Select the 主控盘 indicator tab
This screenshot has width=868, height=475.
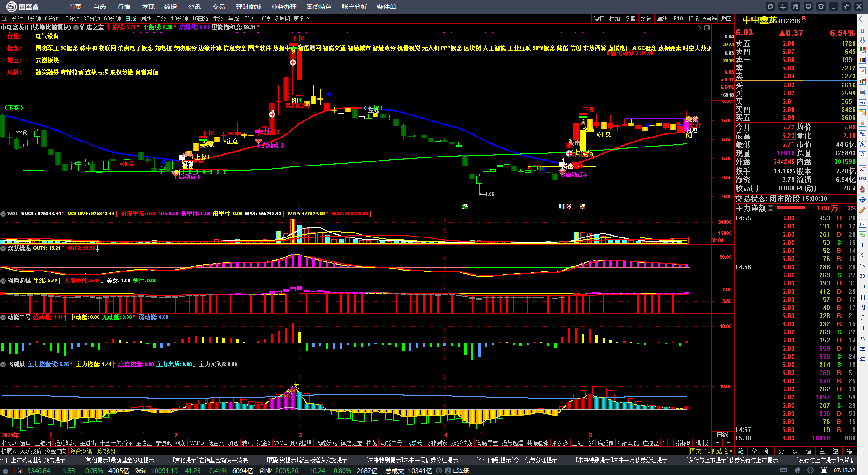coord(144,443)
